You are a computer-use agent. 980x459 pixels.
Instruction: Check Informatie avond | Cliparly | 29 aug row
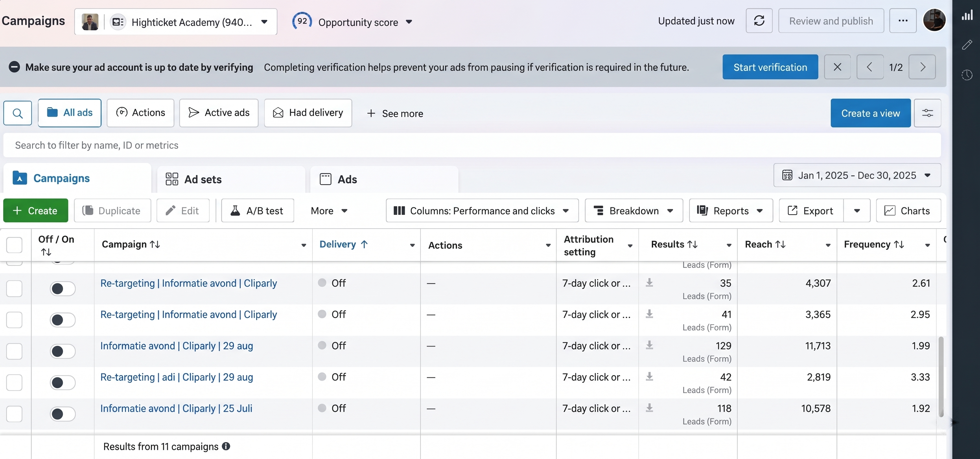point(14,351)
